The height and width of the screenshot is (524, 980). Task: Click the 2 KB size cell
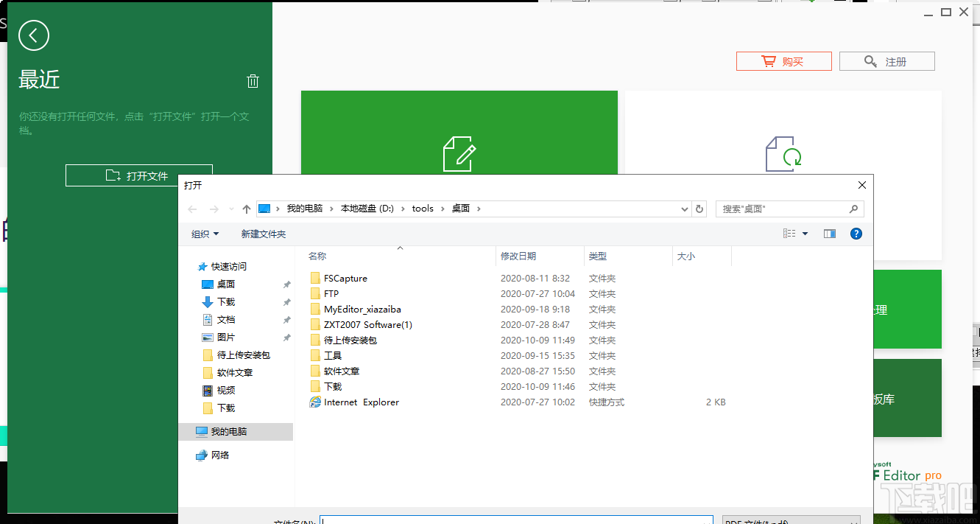[x=716, y=402]
